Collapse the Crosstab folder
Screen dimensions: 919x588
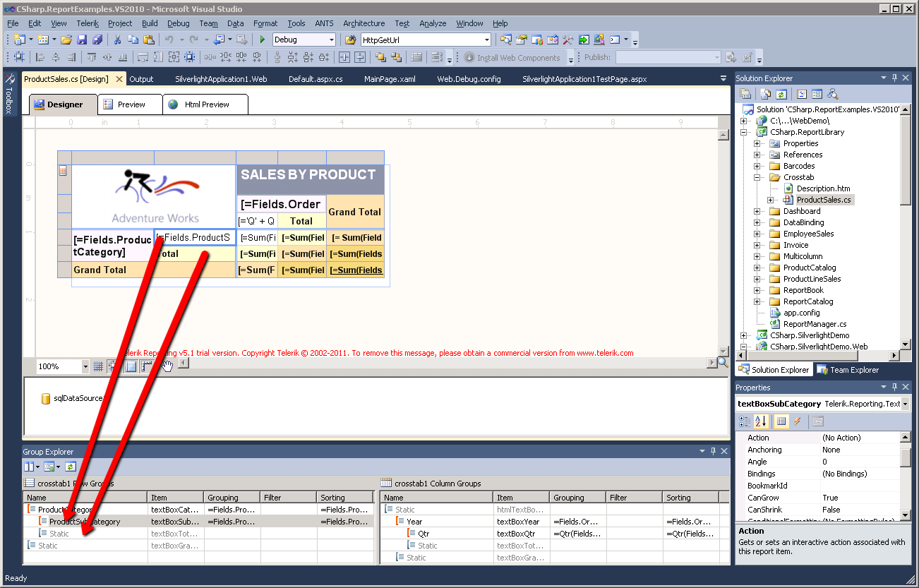tap(757, 177)
